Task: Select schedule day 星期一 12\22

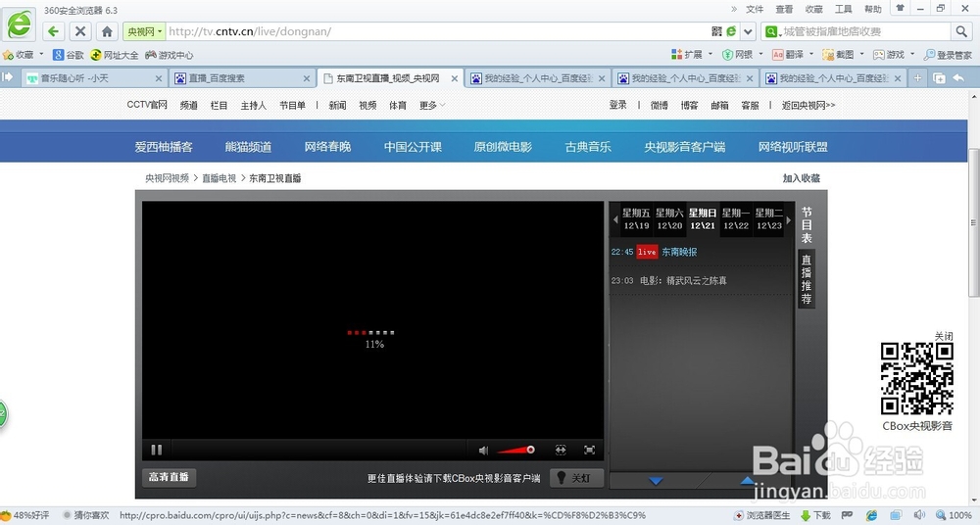Action: tap(736, 218)
